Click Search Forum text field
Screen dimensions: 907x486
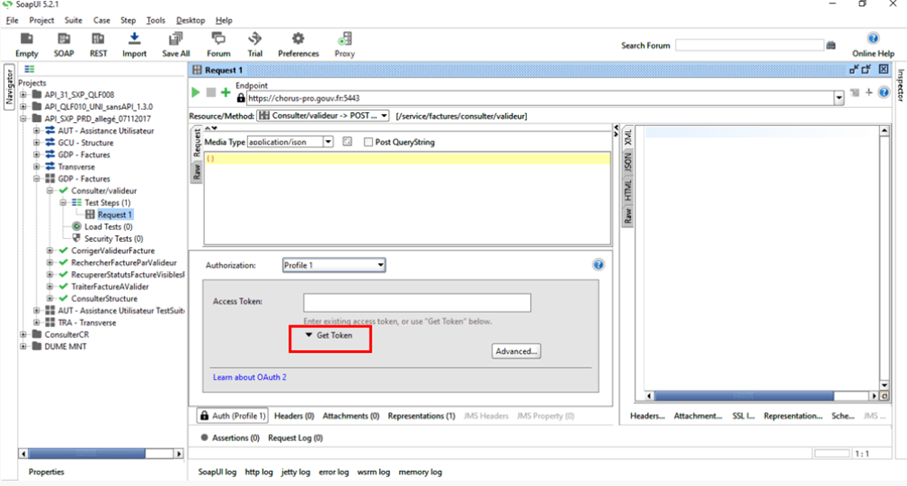749,45
